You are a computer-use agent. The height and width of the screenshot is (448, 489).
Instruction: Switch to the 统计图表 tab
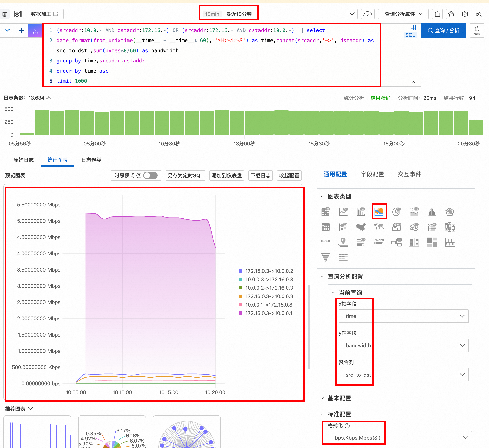pos(57,160)
